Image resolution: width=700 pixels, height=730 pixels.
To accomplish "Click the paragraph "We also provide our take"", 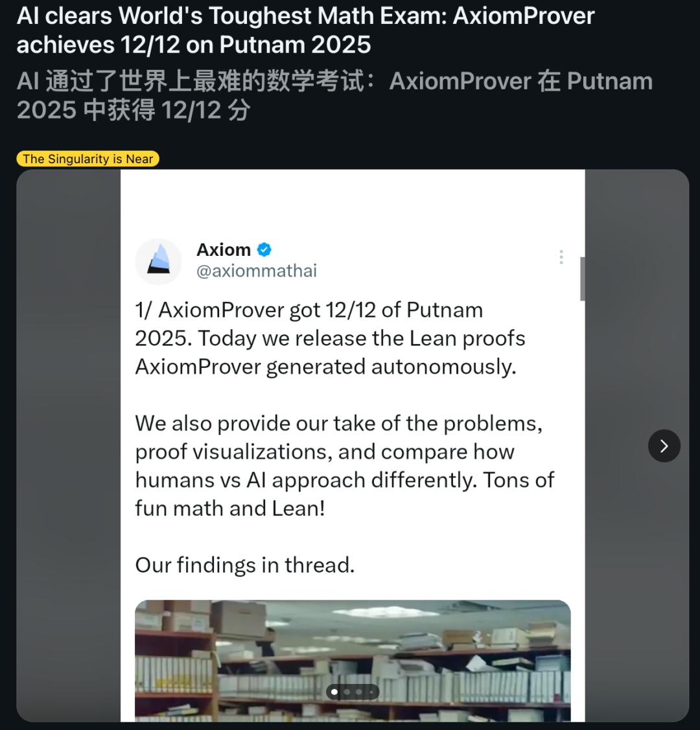I will 344,465.
